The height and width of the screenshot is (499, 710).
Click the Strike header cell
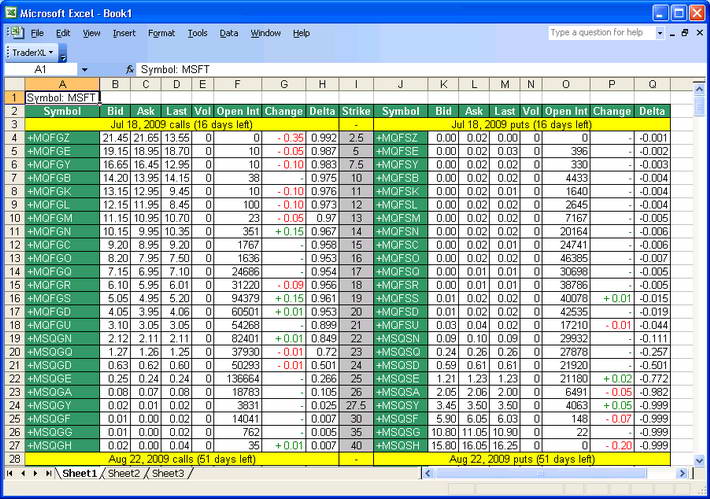[x=356, y=111]
